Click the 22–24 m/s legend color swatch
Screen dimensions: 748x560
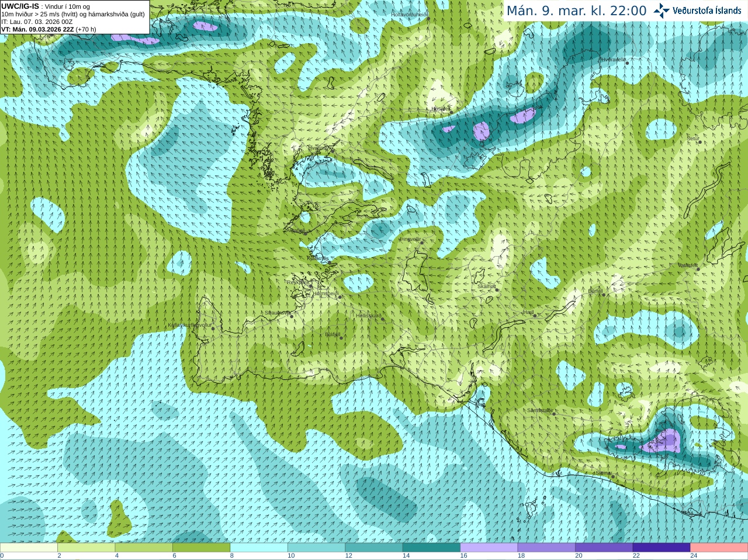[x=662, y=548]
